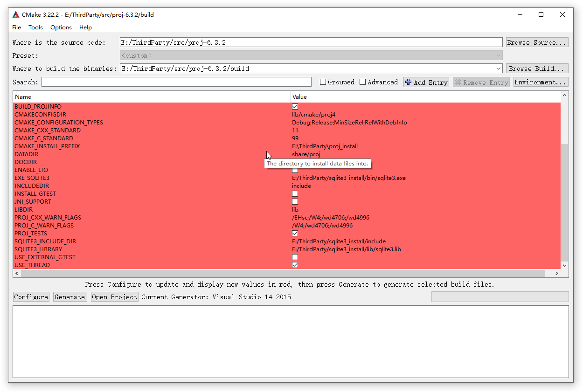The height and width of the screenshot is (392, 583).
Task: Uncheck the USE_THREAD checkbox
Action: point(295,265)
